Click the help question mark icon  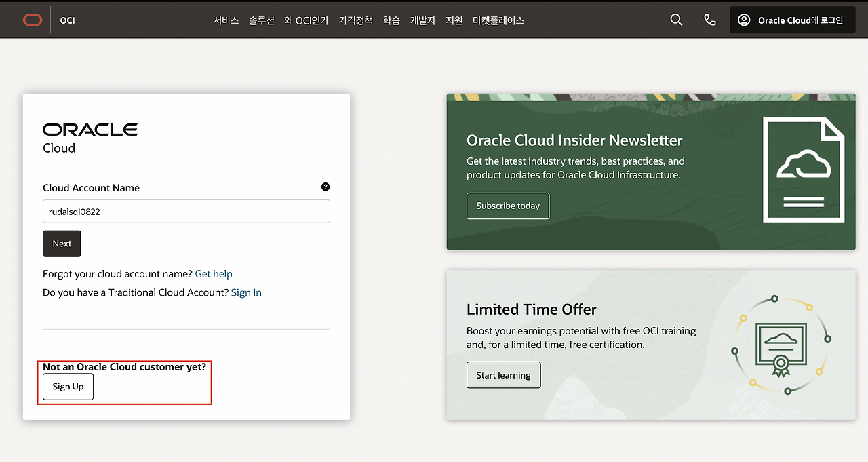pos(325,187)
